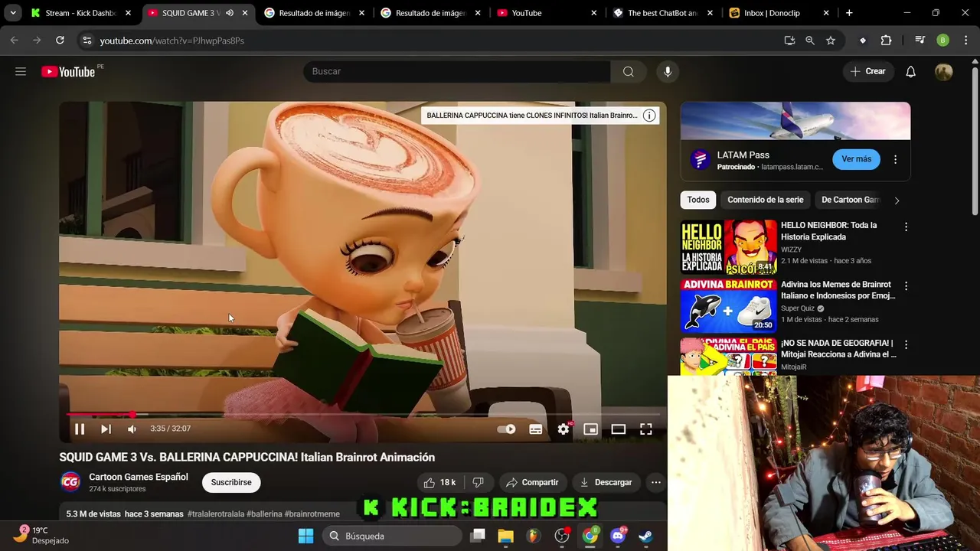
Task: Click Ver más on LATAM Pass ad
Action: pos(857,159)
